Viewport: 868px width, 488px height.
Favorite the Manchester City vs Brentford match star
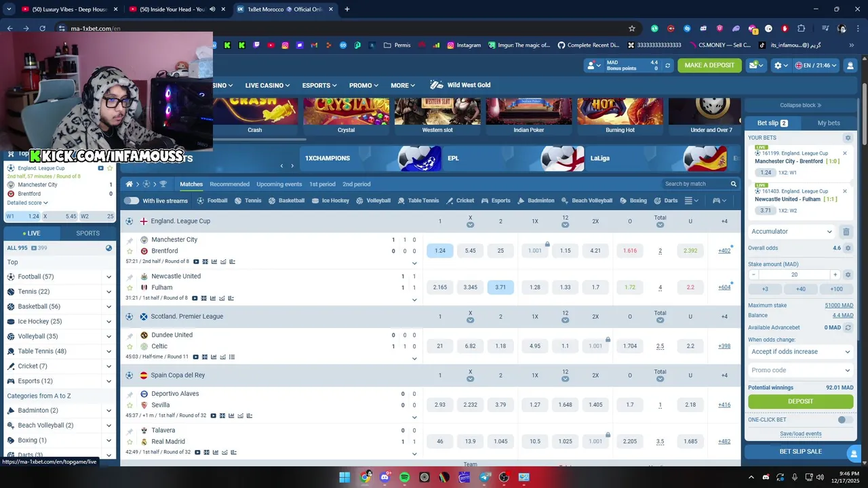tap(130, 251)
